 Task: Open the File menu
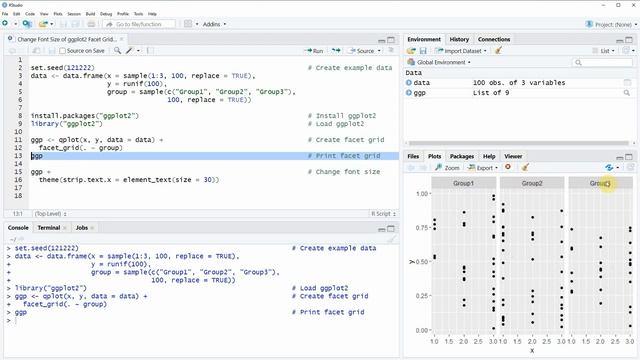[5, 14]
